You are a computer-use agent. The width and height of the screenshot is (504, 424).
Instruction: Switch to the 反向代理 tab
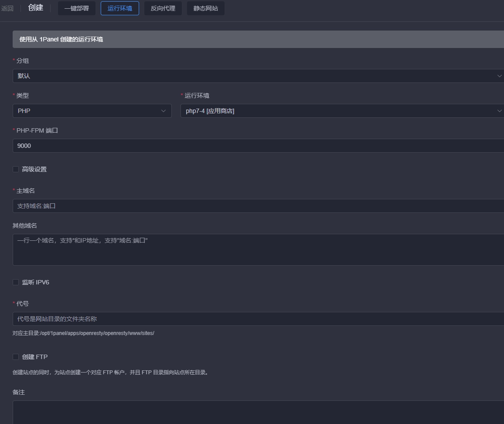(163, 8)
